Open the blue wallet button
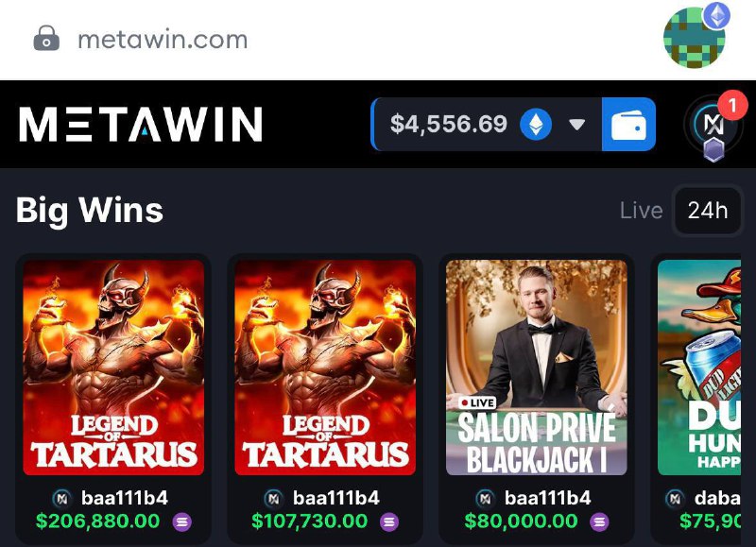Image resolution: width=756 pixels, height=547 pixels. (628, 125)
